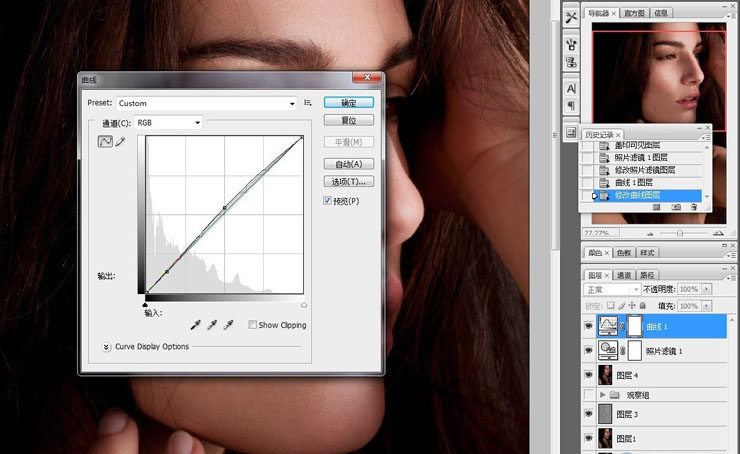Screen dimensions: 740x454
Task: Open 选项(T)... options button
Action: [x=349, y=181]
